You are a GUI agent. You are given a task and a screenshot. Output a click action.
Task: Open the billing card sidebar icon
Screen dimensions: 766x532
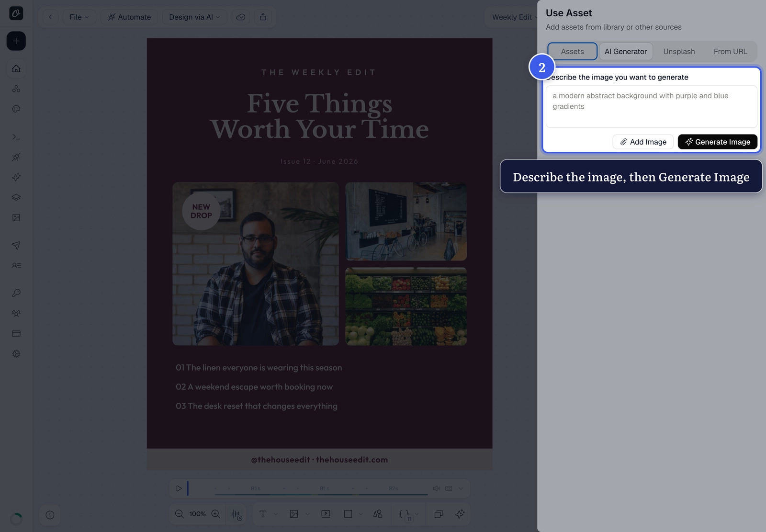16,333
